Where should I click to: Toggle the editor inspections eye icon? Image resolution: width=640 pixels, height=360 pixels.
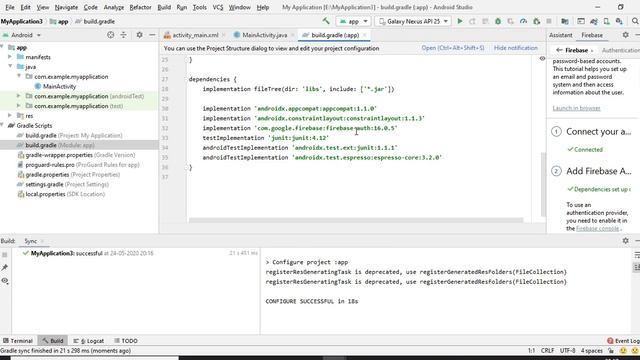(542, 59)
